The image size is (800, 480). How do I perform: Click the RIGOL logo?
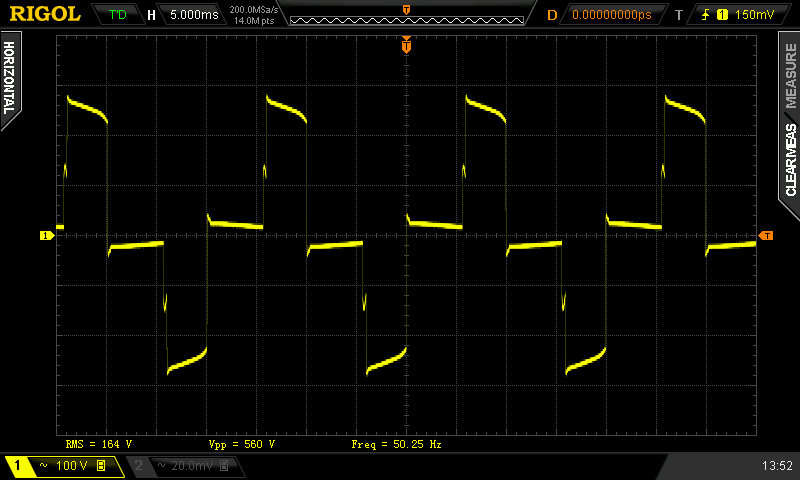pos(45,14)
